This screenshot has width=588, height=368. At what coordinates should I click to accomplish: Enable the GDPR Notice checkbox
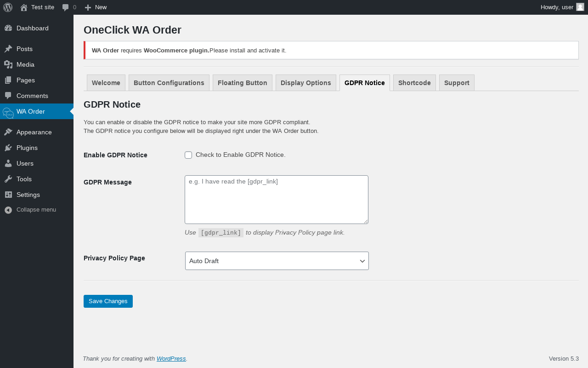click(x=188, y=155)
